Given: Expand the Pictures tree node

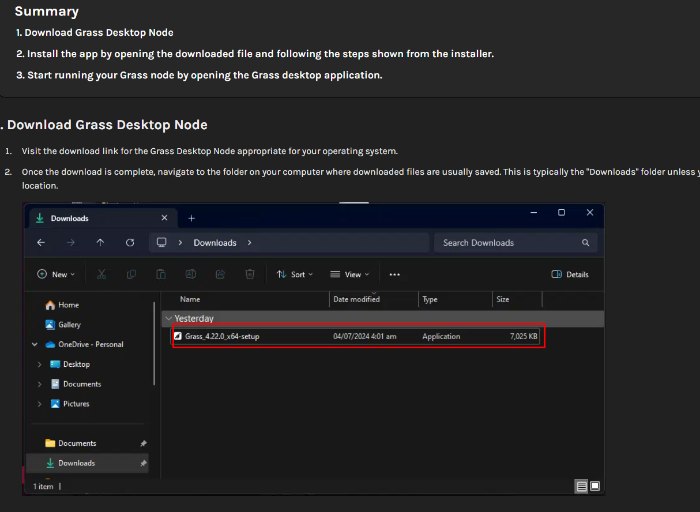Looking at the screenshot, I should coord(40,404).
